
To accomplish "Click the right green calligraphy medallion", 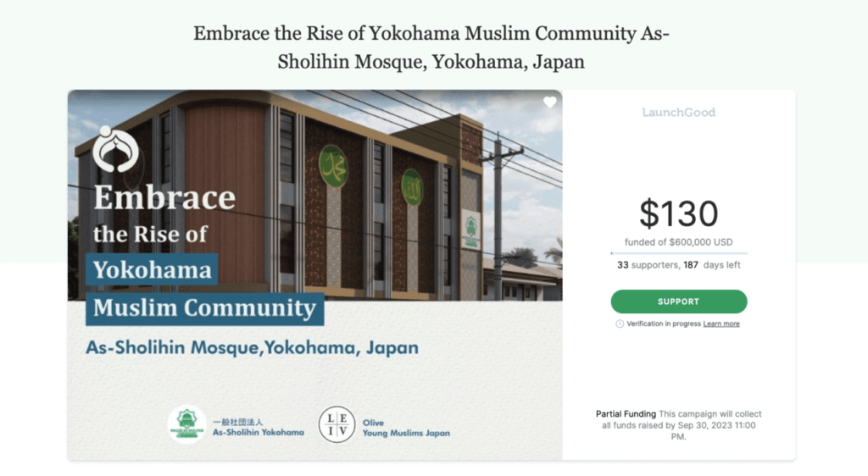I will pos(412,186).
